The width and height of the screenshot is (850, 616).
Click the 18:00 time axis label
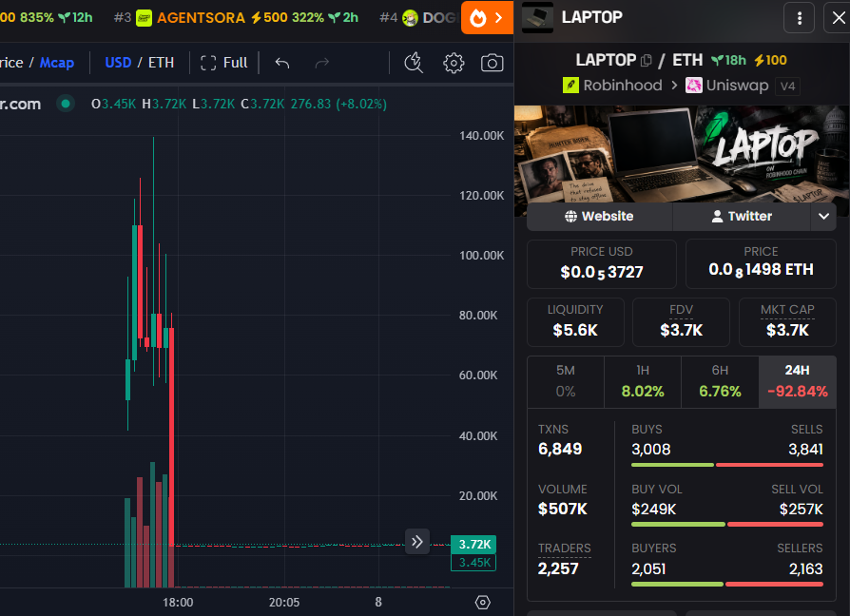(x=178, y=603)
